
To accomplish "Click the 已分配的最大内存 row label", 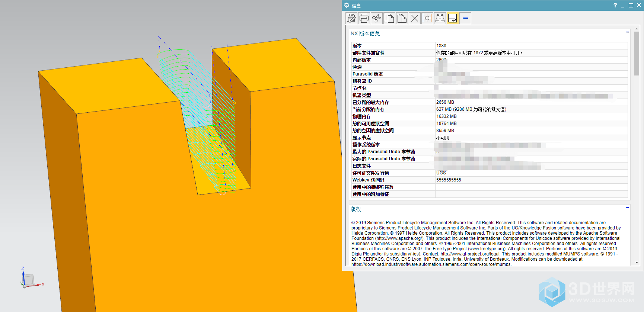I will (x=371, y=102).
